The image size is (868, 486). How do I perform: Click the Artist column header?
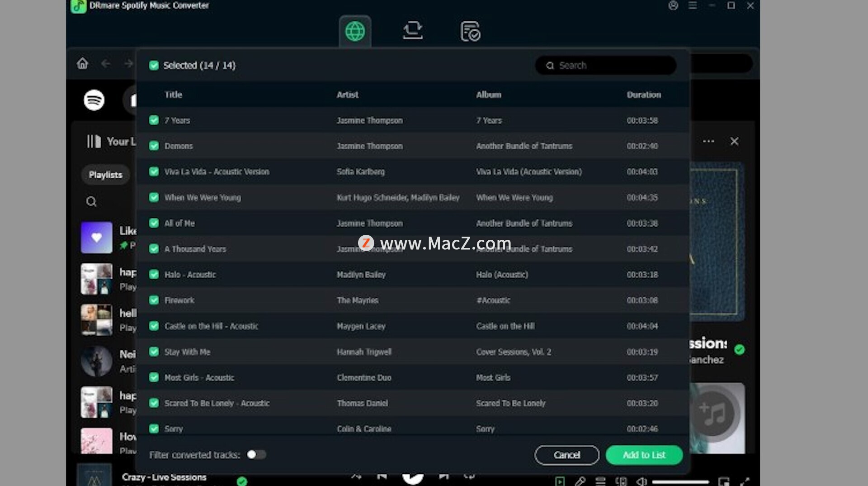click(x=347, y=95)
